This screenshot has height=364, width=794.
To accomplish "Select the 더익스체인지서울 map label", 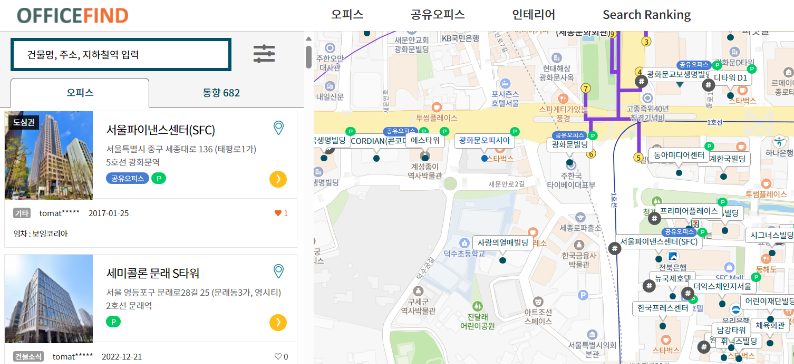I will pyautogui.click(x=722, y=286).
